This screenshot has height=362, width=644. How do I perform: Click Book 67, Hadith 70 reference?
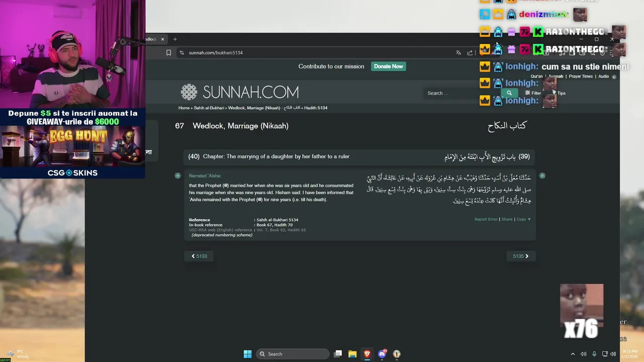tap(274, 225)
